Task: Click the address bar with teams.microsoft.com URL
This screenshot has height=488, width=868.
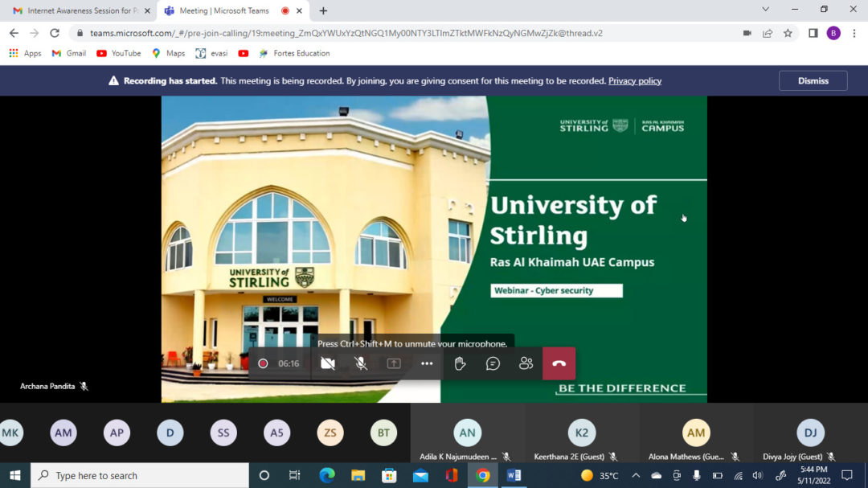Action: 346,33
